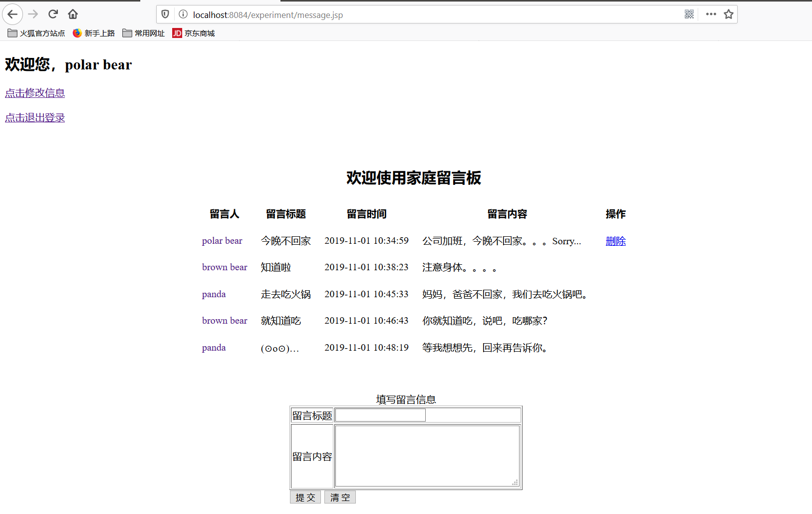Open the browser overflow menu with three dots
Viewport: 812px width, 514px height.
[x=711, y=14]
